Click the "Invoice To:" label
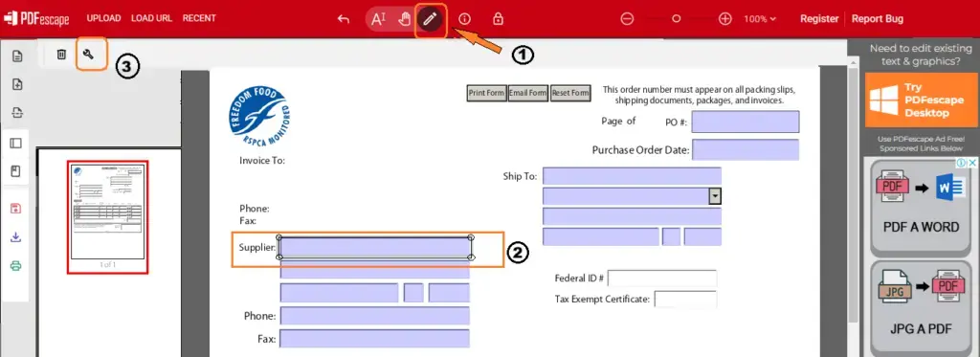Viewport: 980px width, 357px height. (262, 161)
